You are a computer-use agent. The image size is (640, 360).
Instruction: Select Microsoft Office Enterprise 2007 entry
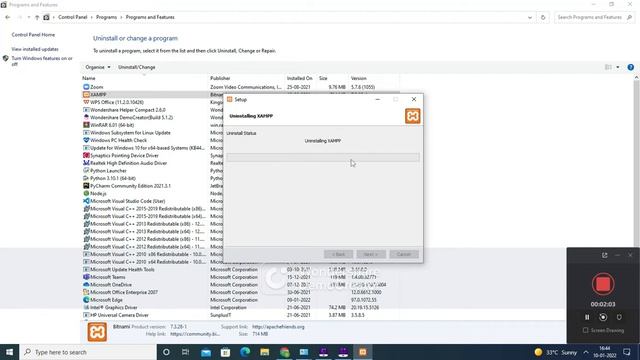point(124,292)
